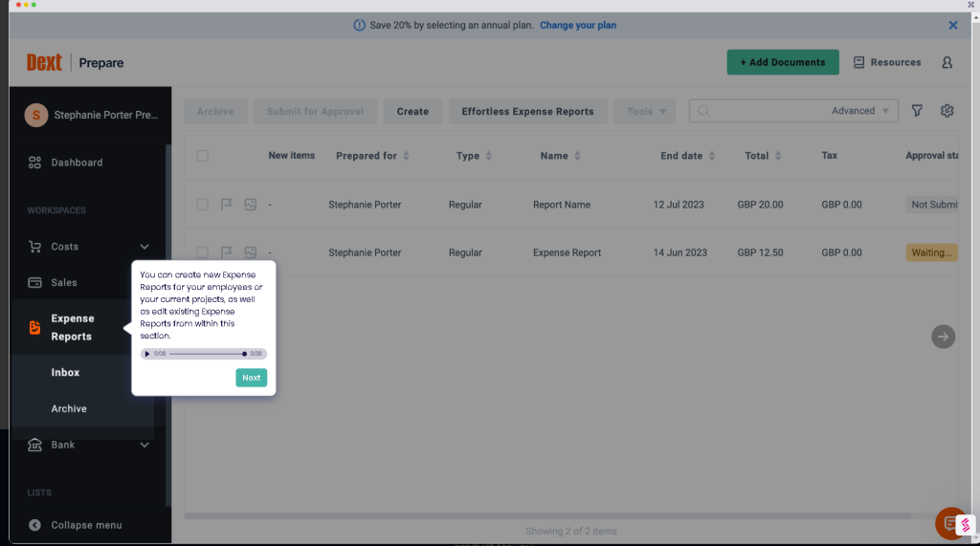
Task: Click the horizontal table scrollbar
Action: tap(547, 516)
